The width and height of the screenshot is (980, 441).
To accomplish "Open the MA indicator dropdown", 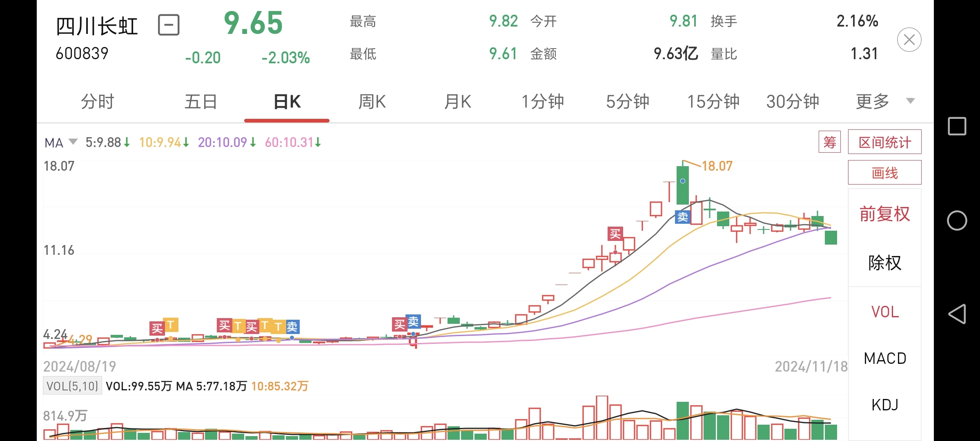I will point(61,143).
